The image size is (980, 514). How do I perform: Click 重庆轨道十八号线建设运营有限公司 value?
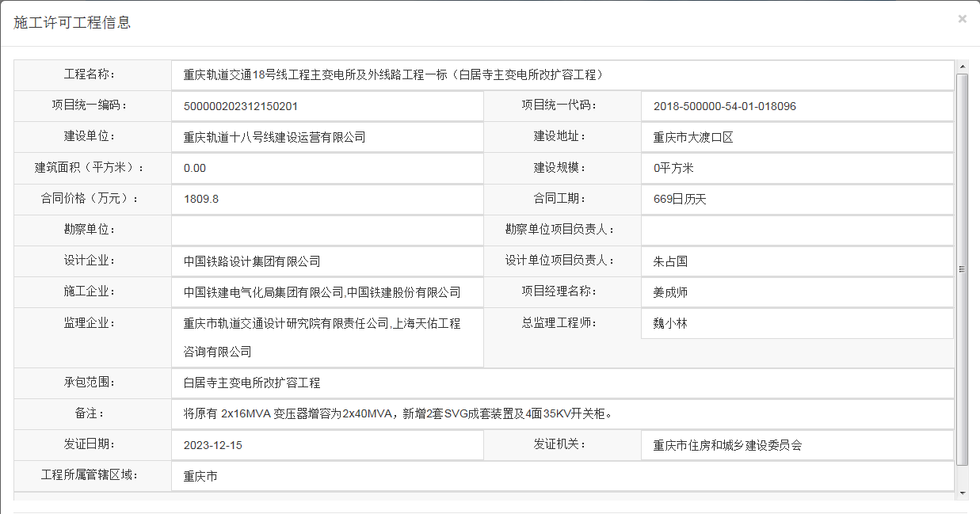[x=274, y=137]
